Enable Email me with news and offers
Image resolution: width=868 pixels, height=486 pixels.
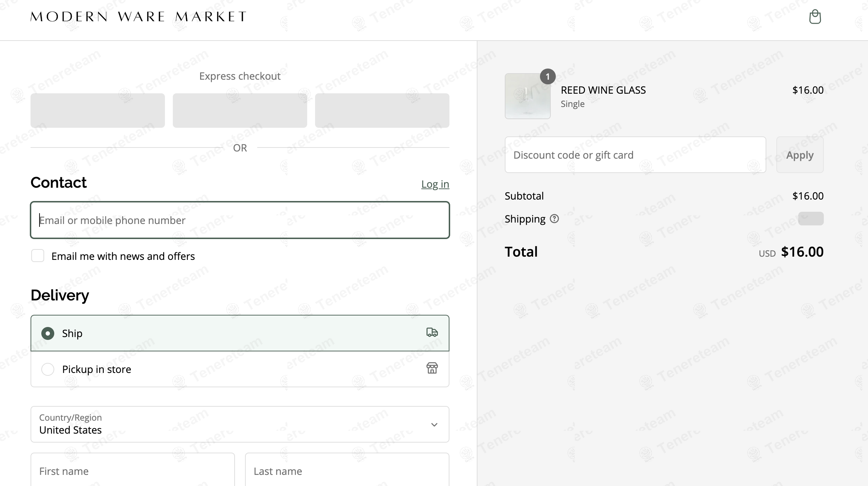(x=38, y=256)
